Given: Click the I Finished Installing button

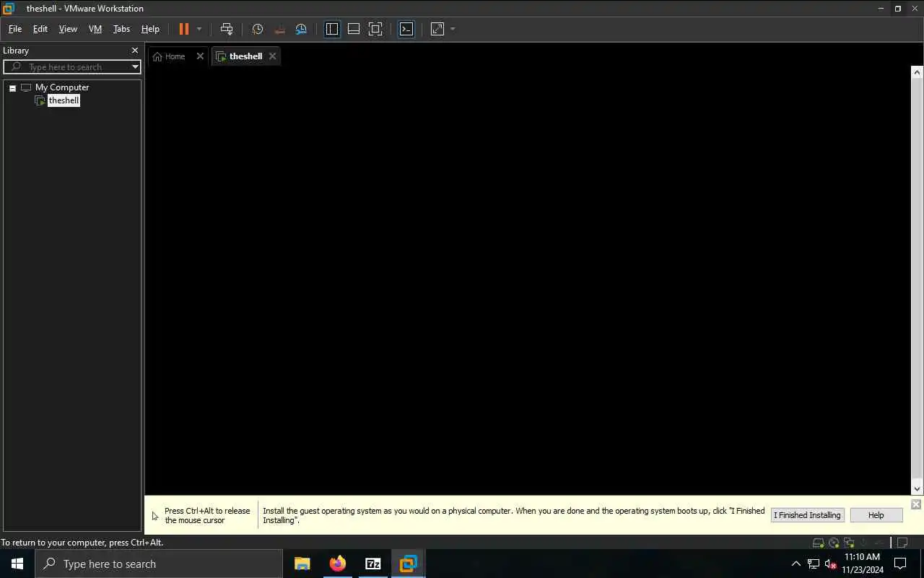Looking at the screenshot, I should point(807,515).
